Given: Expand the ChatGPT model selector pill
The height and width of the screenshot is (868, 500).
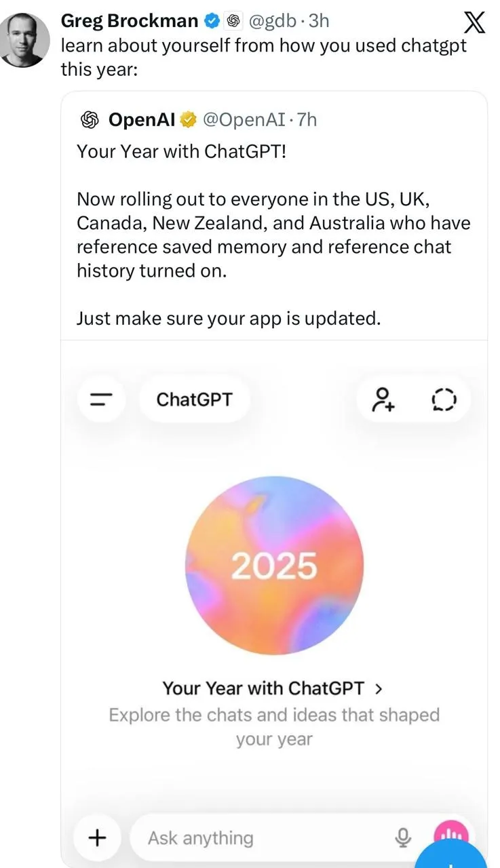Looking at the screenshot, I should [194, 399].
